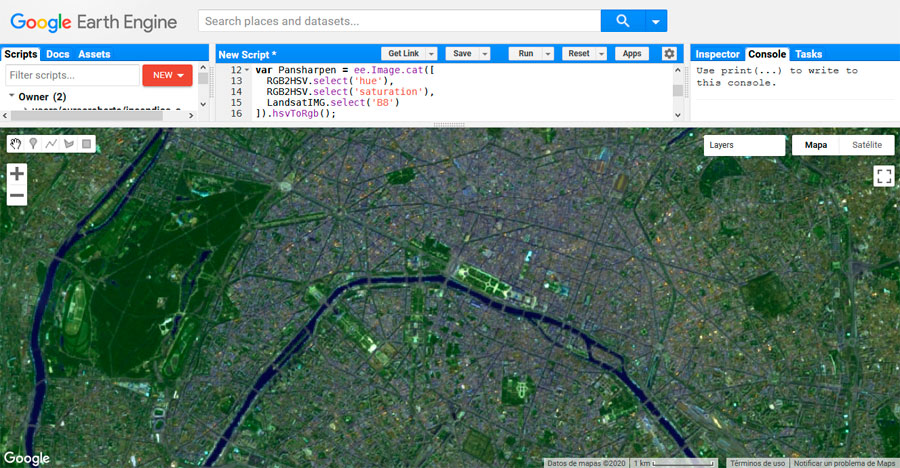Open code editor settings gear
900x468 pixels.
click(669, 53)
